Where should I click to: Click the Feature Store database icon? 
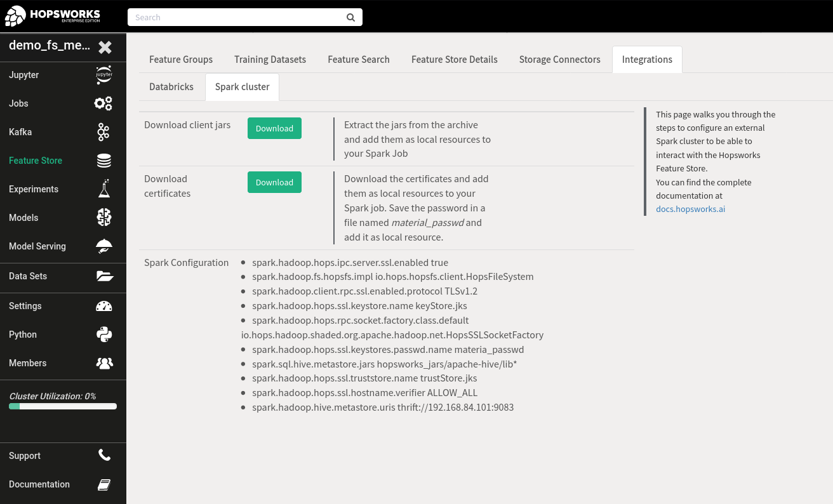(x=103, y=160)
